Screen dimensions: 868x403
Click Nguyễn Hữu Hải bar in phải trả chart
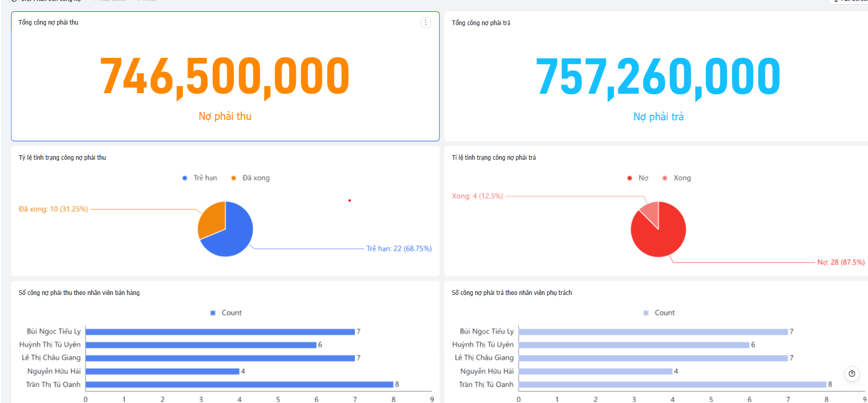(x=595, y=371)
